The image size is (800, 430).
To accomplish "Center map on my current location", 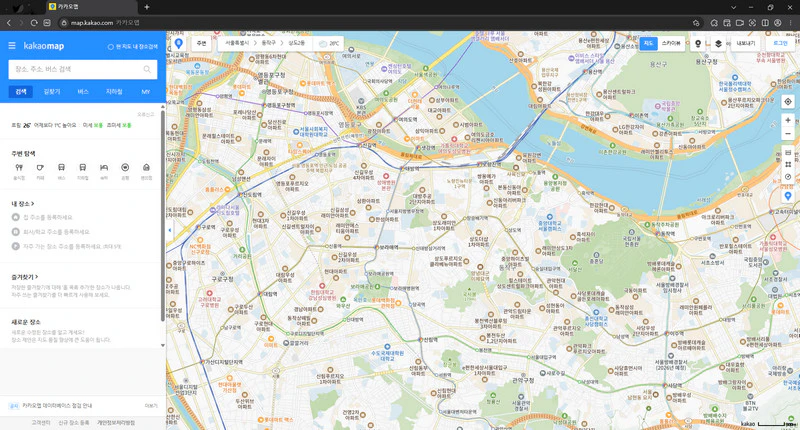I will tap(788, 102).
